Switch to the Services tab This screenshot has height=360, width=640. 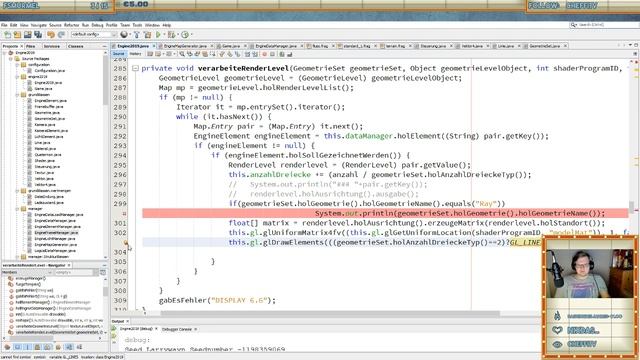pos(52,46)
